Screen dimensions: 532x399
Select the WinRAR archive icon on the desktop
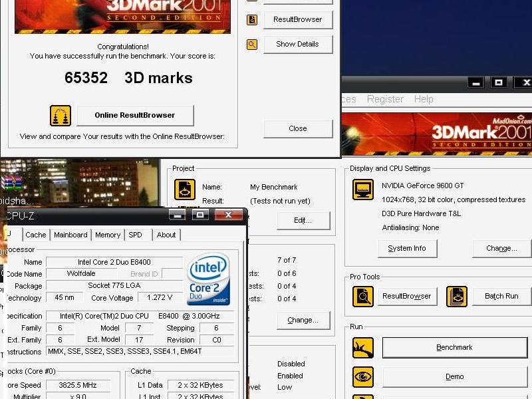point(11,184)
